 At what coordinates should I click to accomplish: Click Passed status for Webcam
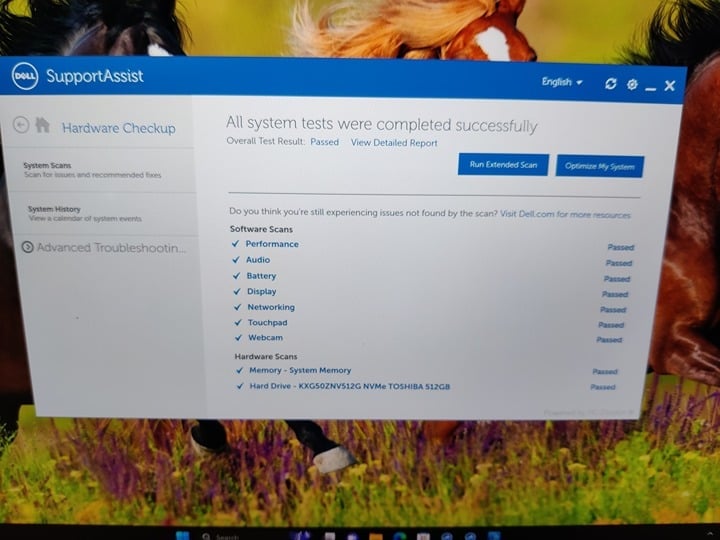609,340
